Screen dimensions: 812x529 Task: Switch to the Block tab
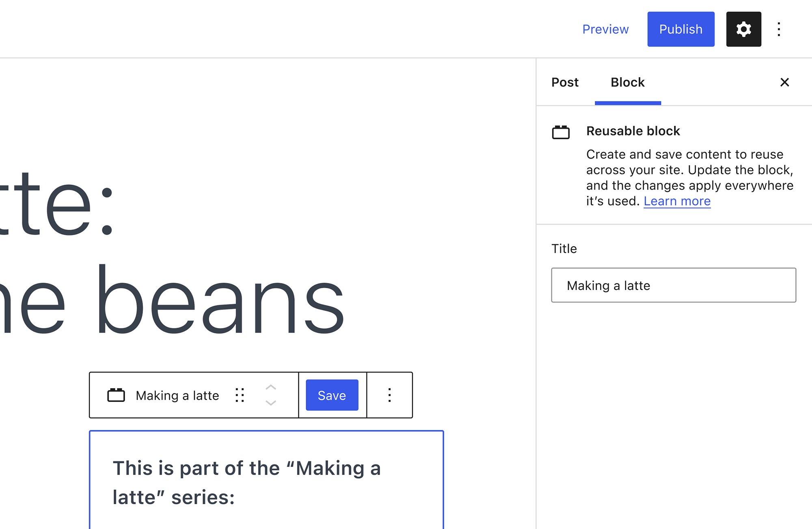627,82
